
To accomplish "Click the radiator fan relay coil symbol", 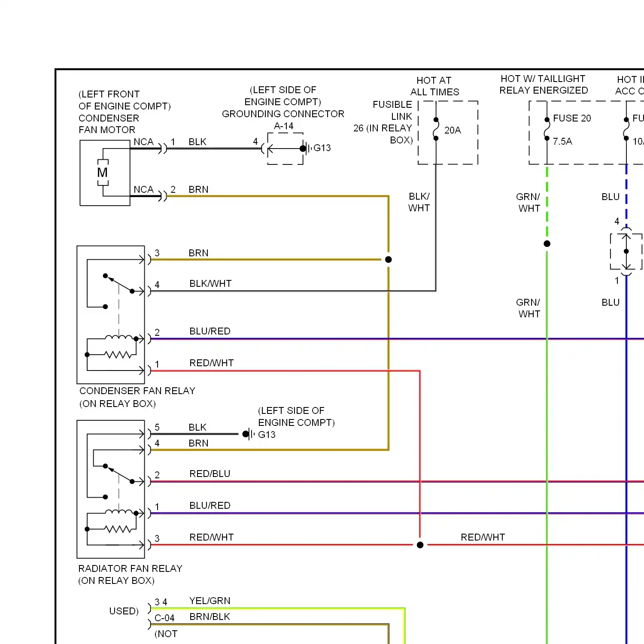I will [x=119, y=513].
